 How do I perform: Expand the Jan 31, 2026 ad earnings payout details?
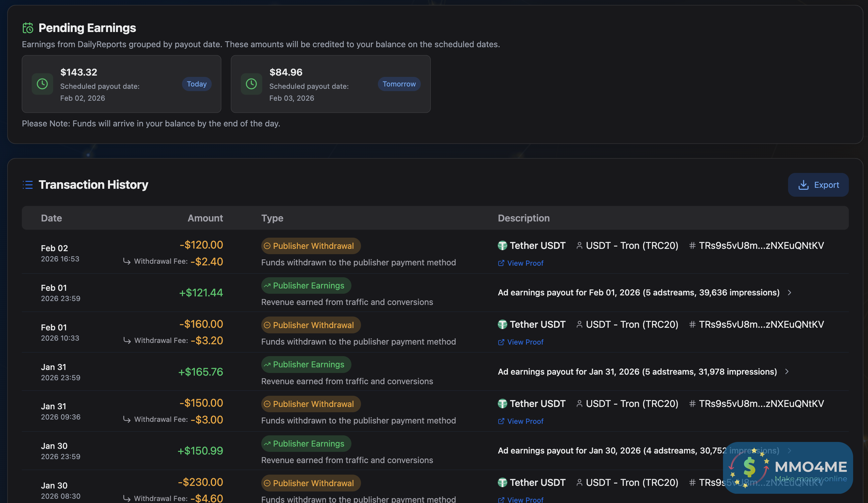pyautogui.click(x=787, y=372)
